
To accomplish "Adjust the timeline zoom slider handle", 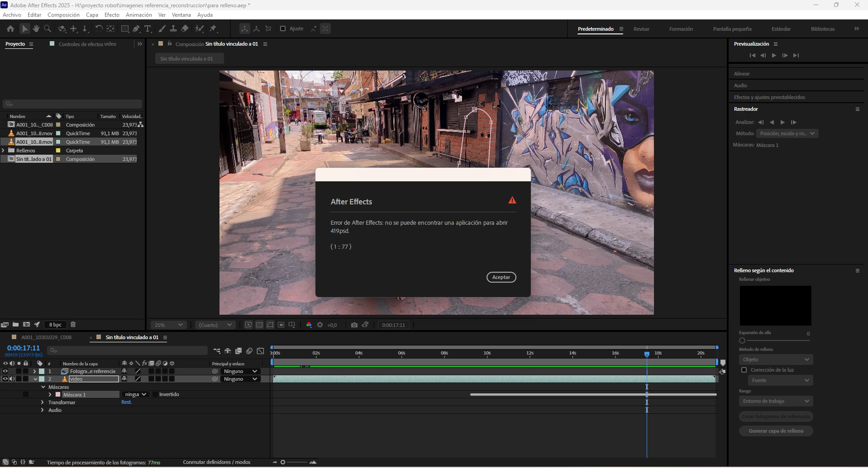I will (283, 462).
